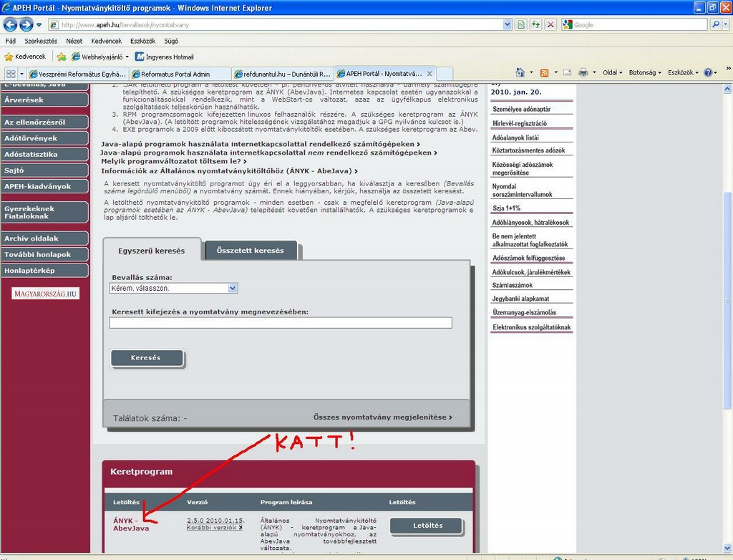Image resolution: width=733 pixels, height=560 pixels.
Task: Close the APEH Portál tab
Action: tap(429, 74)
